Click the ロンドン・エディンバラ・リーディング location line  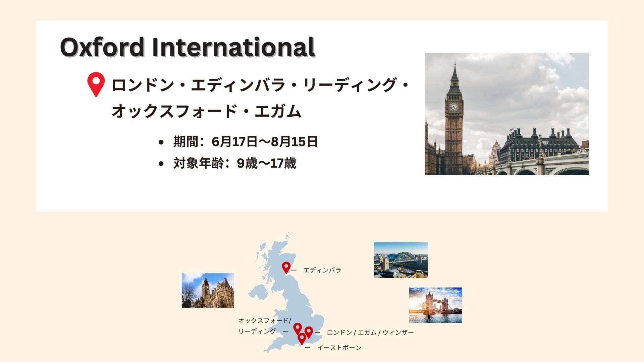coord(260,85)
